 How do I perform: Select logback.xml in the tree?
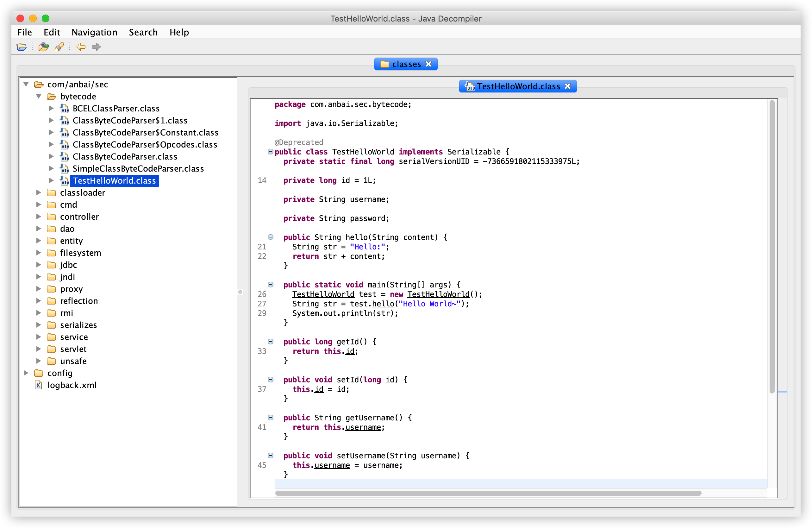tap(72, 385)
